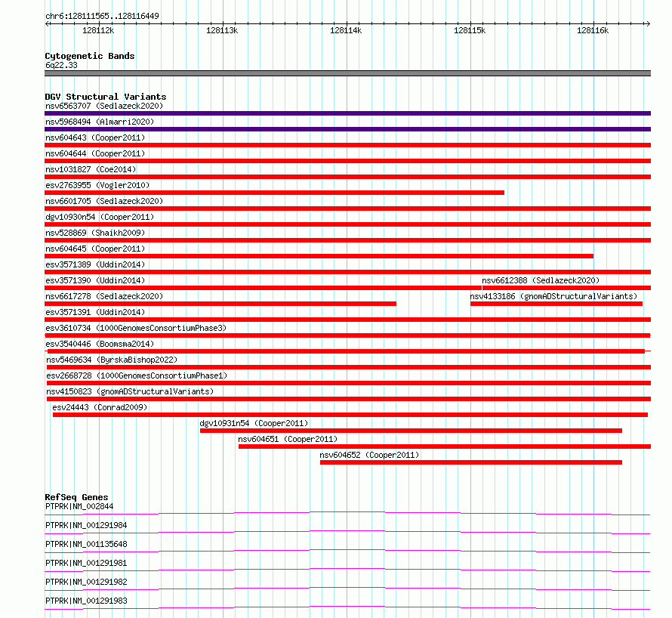Screen dimensions: 672x618
Task: Click the purple bar for nsv6563707
Action: tap(347, 113)
